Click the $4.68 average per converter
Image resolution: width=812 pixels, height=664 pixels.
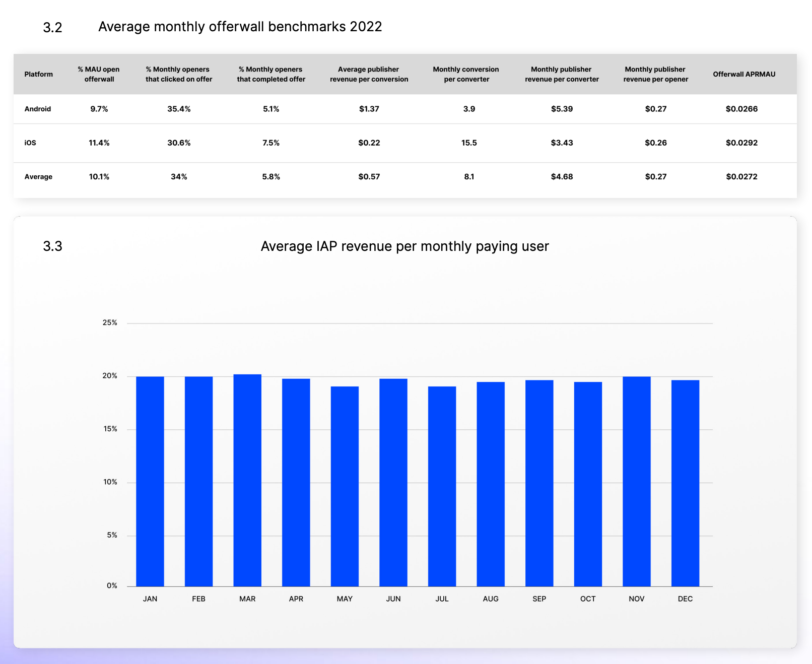click(x=562, y=177)
